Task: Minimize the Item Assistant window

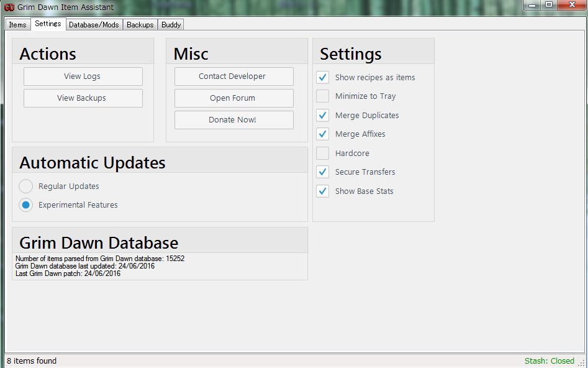Action: click(531, 5)
